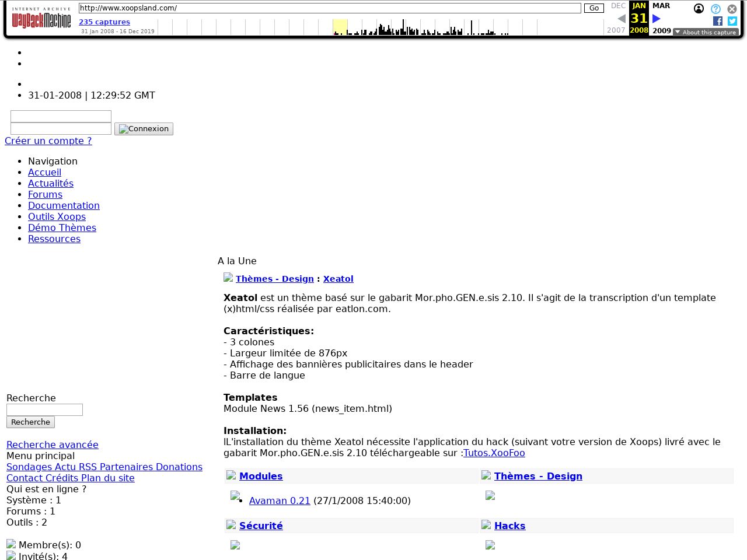The image size is (747, 560).
Task: Click the Connexion login button
Action: (x=144, y=129)
